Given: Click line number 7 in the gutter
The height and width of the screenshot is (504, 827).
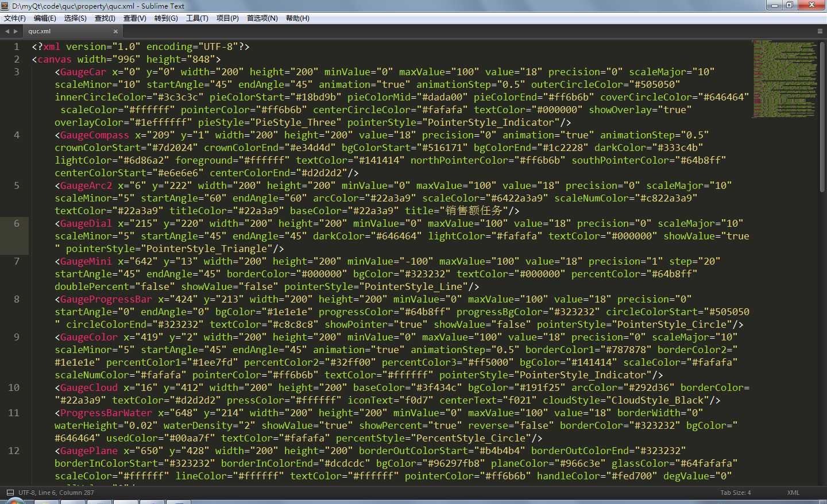Looking at the screenshot, I should point(17,261).
